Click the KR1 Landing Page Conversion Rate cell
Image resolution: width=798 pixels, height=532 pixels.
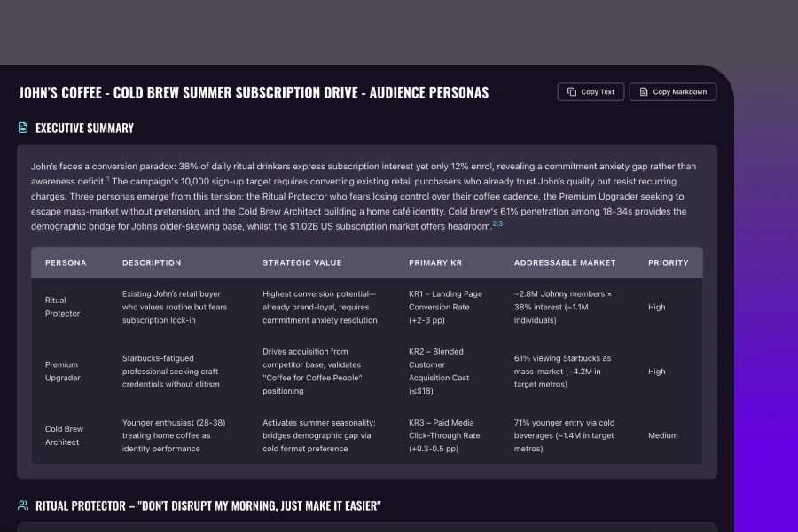coord(444,307)
